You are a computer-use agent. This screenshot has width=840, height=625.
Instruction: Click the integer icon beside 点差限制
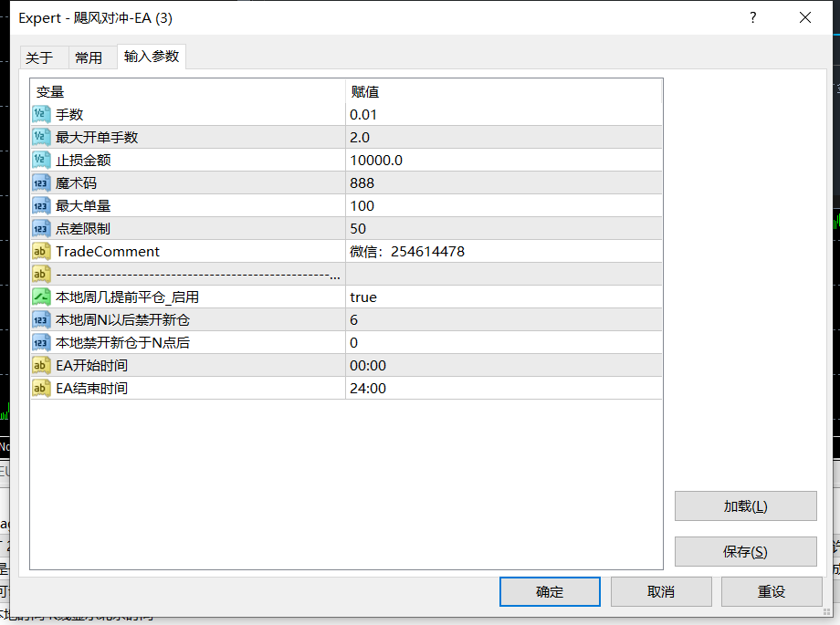coord(41,228)
